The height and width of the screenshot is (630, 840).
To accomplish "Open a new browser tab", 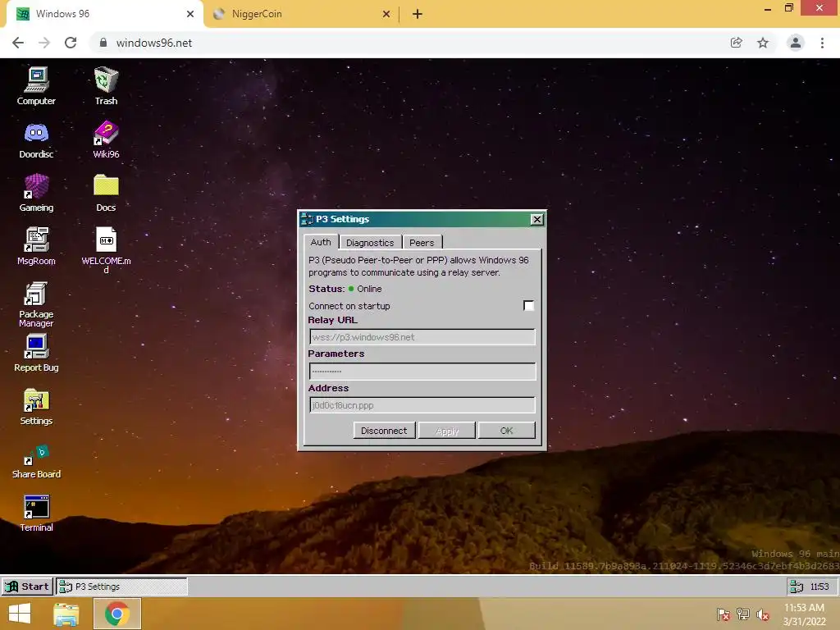I will [x=418, y=14].
